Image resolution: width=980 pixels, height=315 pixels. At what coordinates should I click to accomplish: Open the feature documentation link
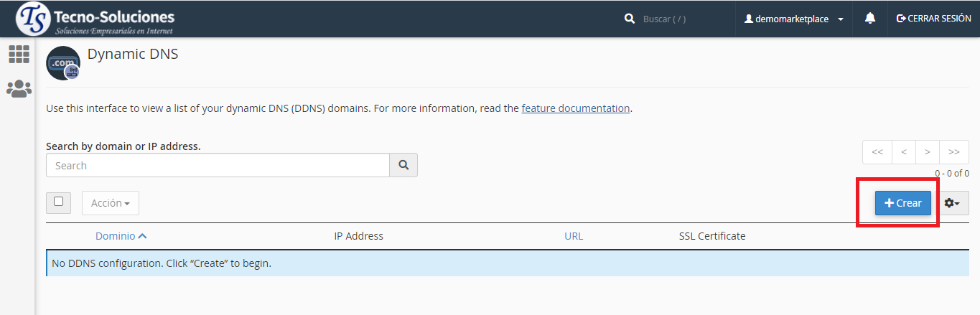(575, 108)
